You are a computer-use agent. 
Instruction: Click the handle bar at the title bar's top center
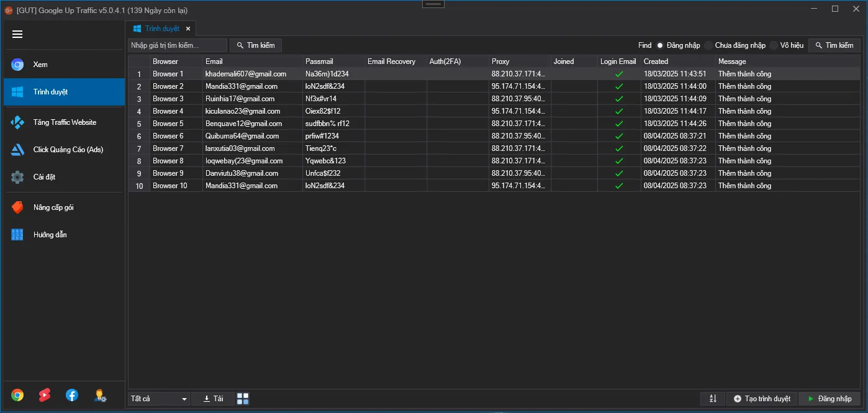433,4
